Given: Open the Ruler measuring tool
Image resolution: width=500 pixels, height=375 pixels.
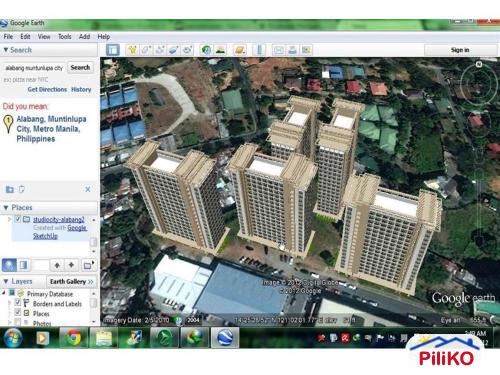Looking at the screenshot, I should click(259, 50).
